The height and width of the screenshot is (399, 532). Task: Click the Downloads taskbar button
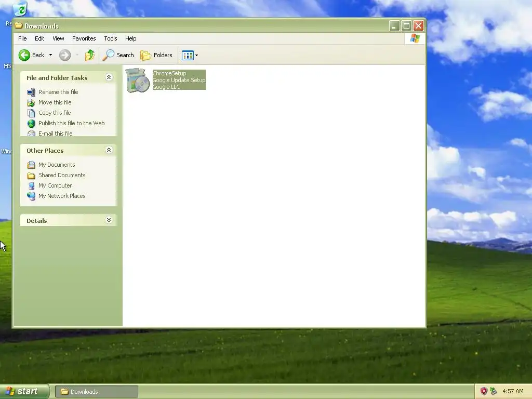(96, 392)
